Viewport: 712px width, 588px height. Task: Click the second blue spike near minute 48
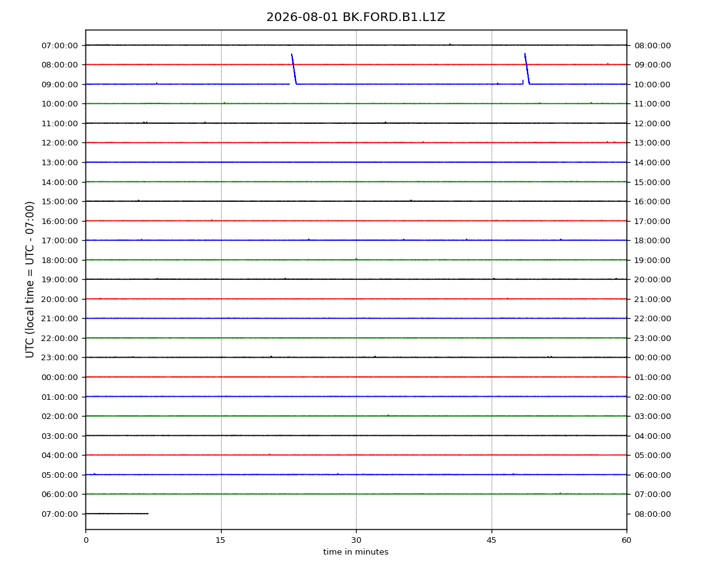pyautogui.click(x=527, y=69)
